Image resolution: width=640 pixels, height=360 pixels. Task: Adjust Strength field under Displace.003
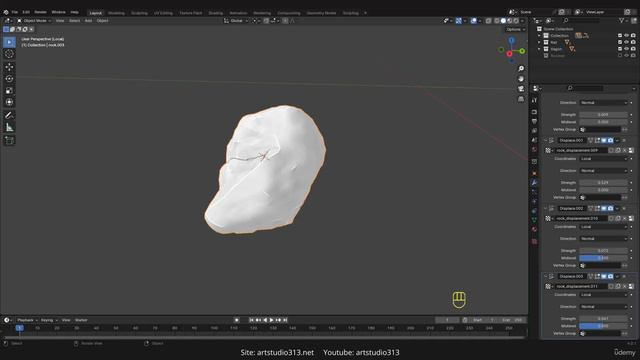click(603, 319)
